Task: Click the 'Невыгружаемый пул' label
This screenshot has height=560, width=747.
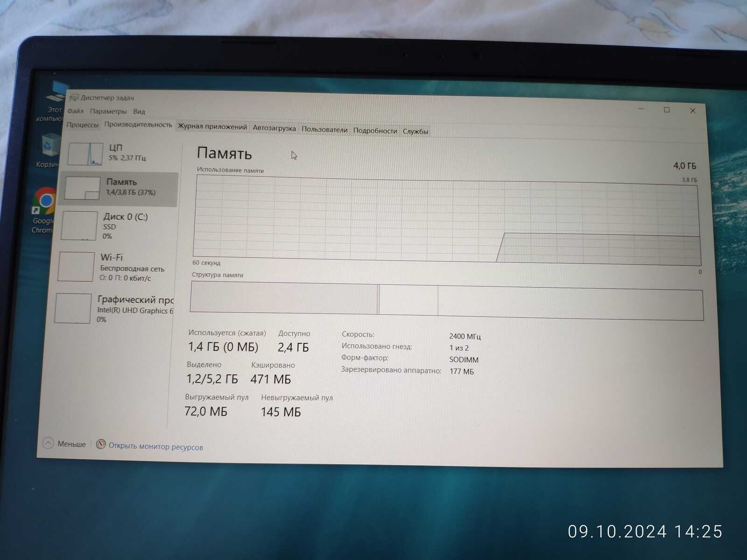Action: pos(297,398)
